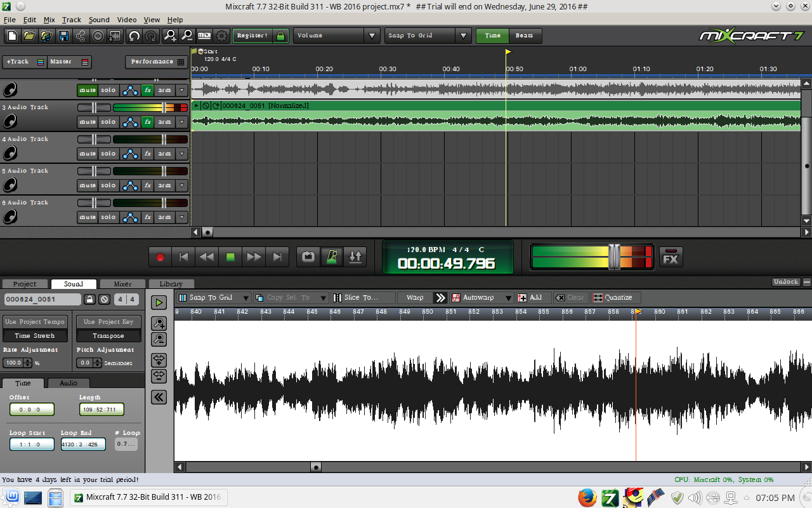Click the Register! button

coord(252,36)
